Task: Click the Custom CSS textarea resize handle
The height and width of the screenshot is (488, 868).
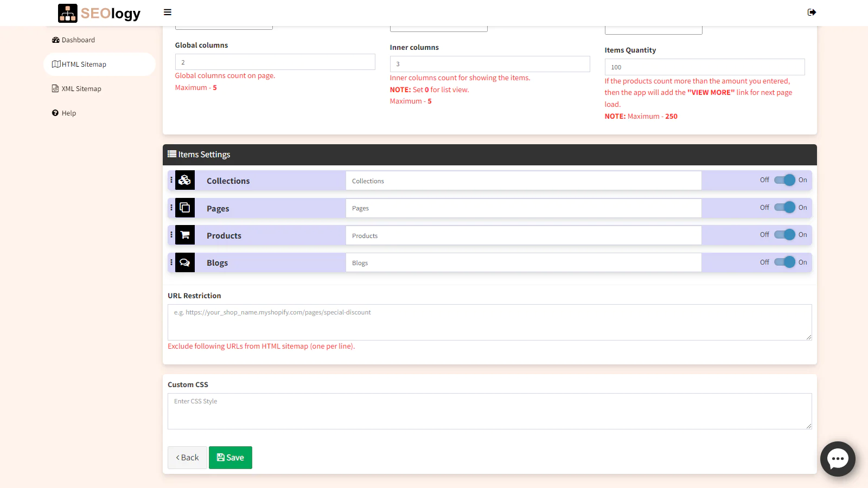Action: click(808, 426)
